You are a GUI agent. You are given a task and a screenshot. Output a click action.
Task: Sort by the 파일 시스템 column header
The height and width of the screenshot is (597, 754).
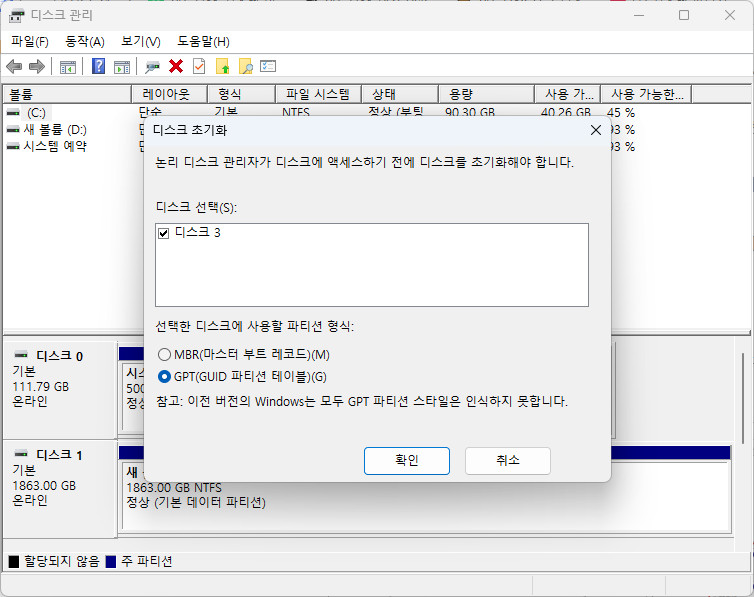click(x=318, y=94)
